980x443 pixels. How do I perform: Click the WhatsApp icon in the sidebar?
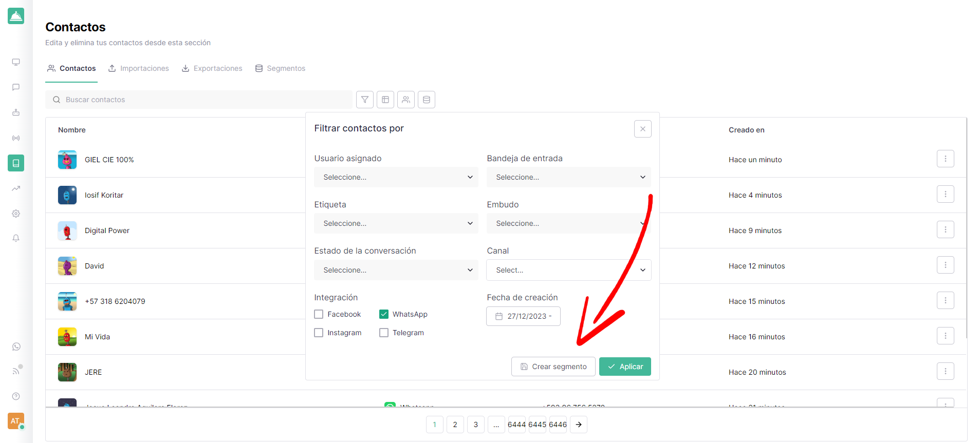16,346
